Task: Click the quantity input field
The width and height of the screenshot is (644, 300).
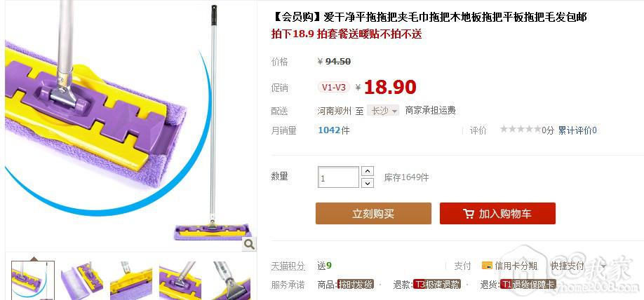Action: coord(338,177)
